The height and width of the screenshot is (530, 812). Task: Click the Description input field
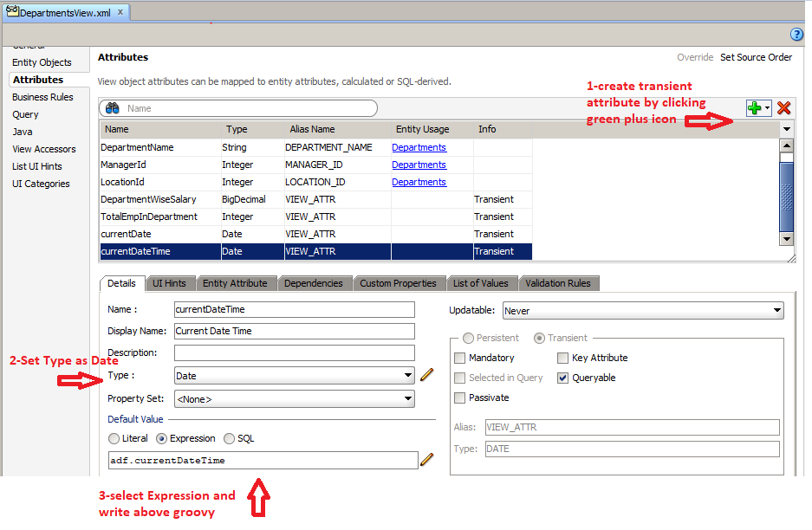pos(294,353)
